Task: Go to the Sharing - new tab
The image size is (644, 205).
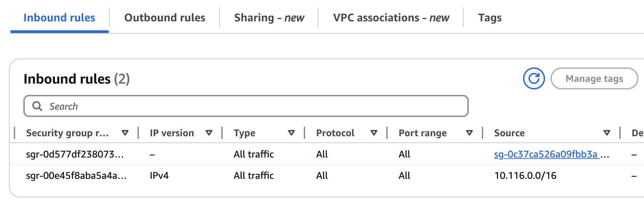Action: pos(269,18)
